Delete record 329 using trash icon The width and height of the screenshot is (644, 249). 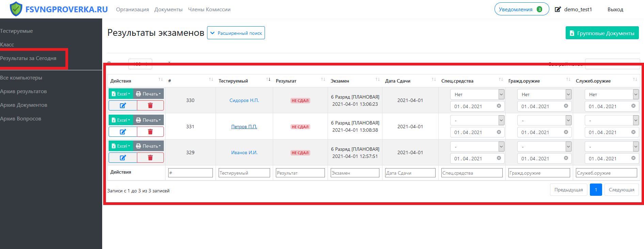click(x=150, y=158)
